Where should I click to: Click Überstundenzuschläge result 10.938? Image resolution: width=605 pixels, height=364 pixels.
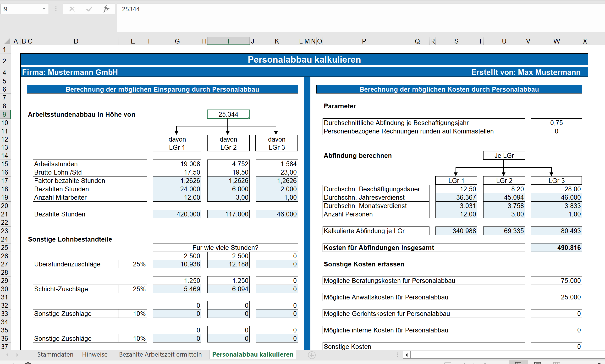click(177, 264)
